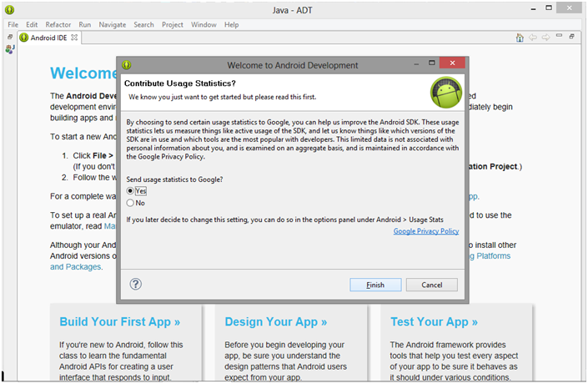Open Design Your App link
This screenshot has height=384, width=588.
coord(275,321)
